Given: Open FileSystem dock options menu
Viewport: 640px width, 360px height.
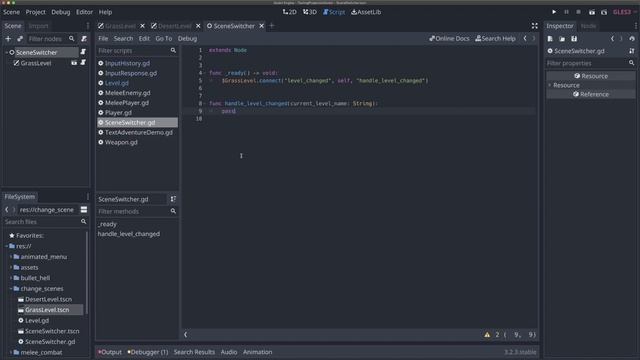Looking at the screenshot, I should 88,197.
